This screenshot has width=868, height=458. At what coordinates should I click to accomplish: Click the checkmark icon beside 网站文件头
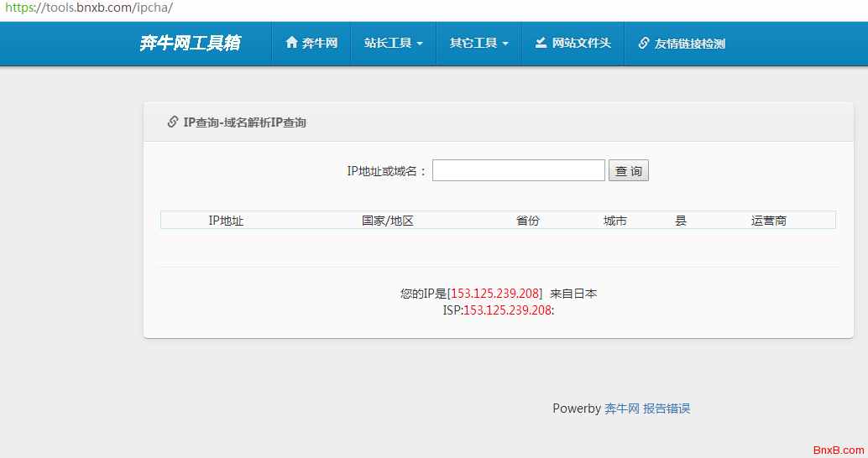pos(541,43)
